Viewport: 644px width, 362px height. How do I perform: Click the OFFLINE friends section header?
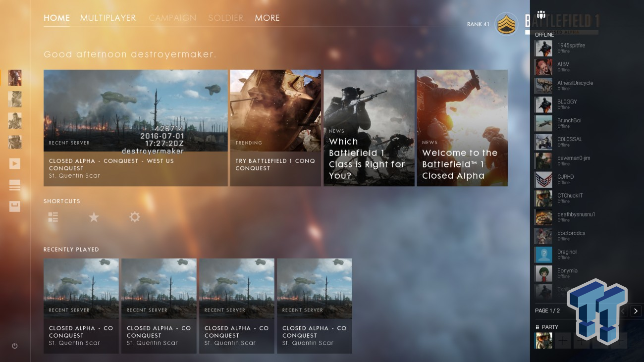pyautogui.click(x=544, y=35)
